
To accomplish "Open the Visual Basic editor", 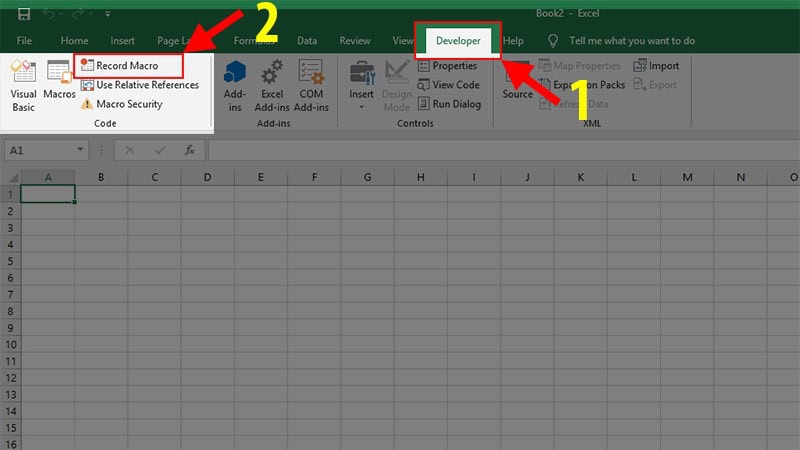I will pyautogui.click(x=23, y=85).
